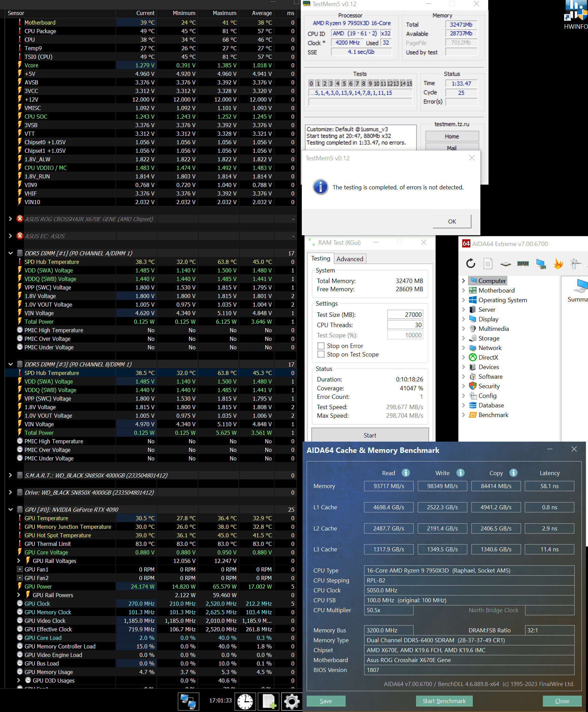The height and width of the screenshot is (712, 588).
Task: Switch to Testing tab in RAM Test
Action: point(321,258)
